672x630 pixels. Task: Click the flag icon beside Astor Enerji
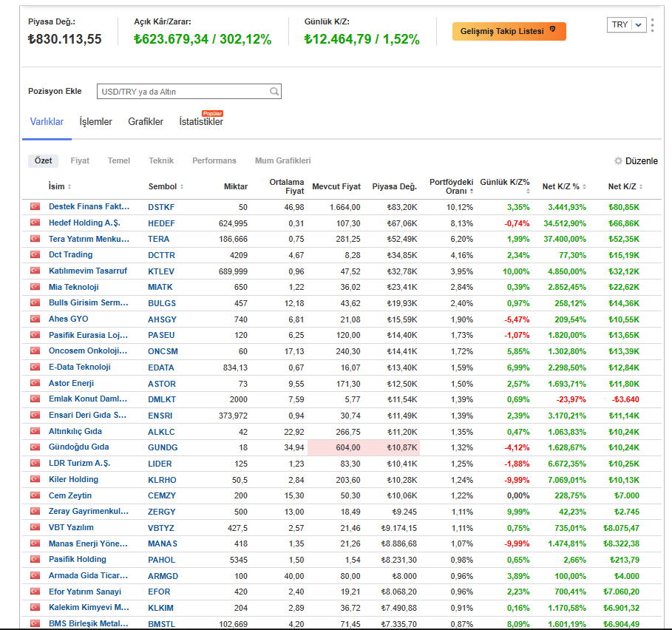35,383
